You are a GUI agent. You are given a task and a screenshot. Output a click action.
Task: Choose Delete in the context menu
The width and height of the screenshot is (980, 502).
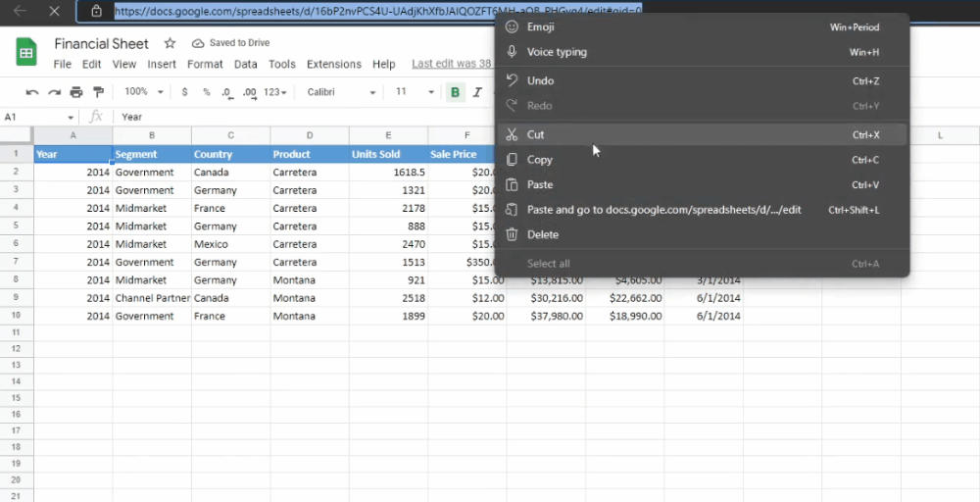click(x=702, y=235)
